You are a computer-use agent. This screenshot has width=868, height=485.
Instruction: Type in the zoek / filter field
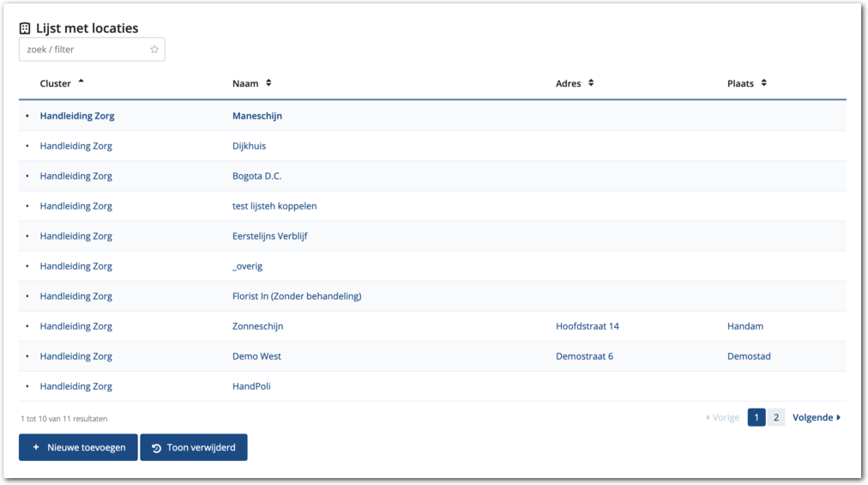[x=84, y=50]
